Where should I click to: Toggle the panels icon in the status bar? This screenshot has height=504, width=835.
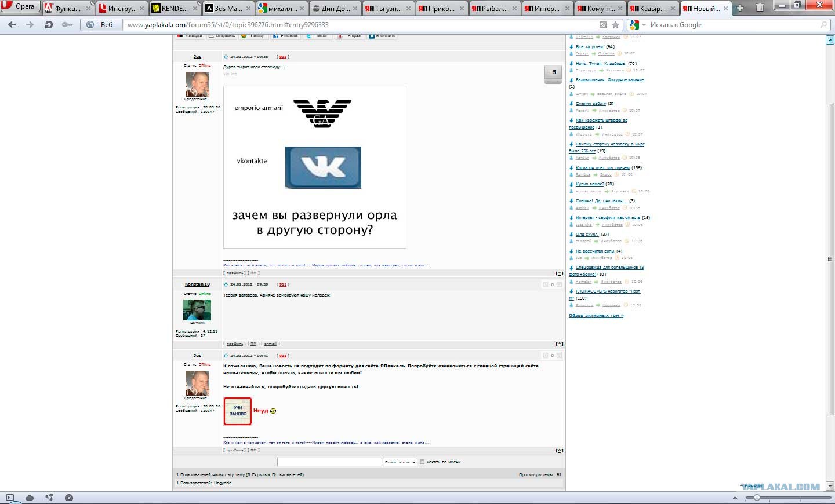coord(10,498)
